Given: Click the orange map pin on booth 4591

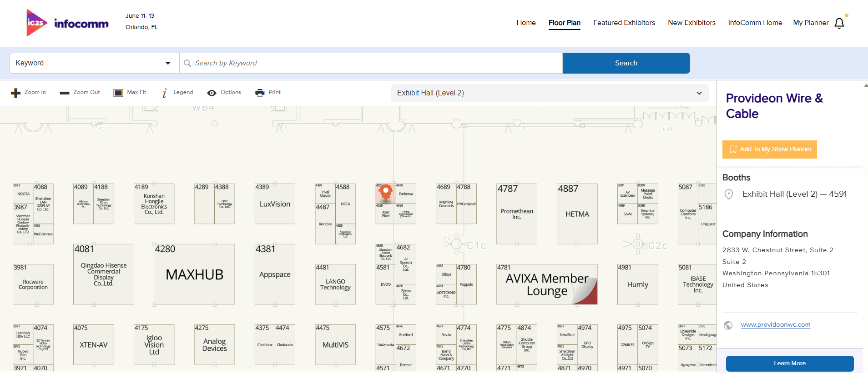Looking at the screenshot, I should tap(386, 192).
